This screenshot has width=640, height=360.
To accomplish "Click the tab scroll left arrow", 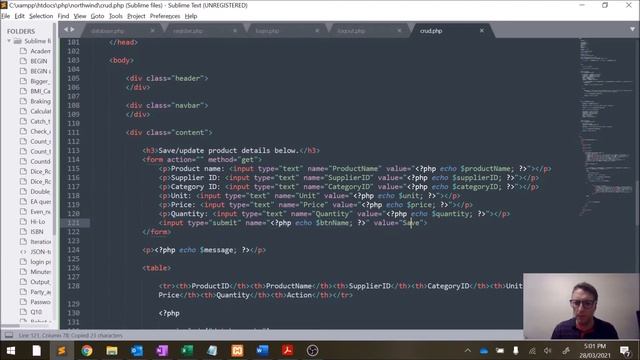I will [x=66, y=29].
